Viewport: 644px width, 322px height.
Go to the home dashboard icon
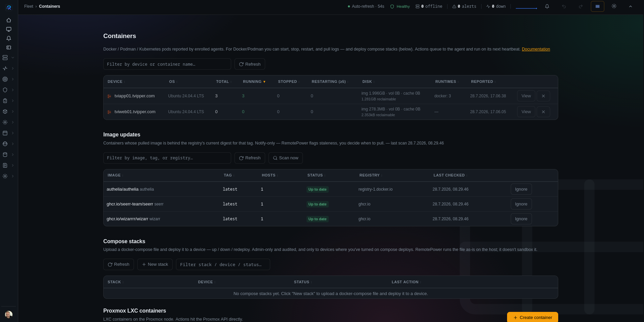pos(9,20)
